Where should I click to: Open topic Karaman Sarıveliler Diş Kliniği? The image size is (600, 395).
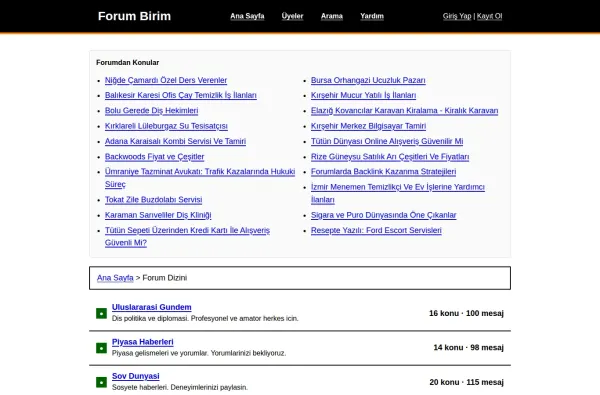click(x=158, y=215)
